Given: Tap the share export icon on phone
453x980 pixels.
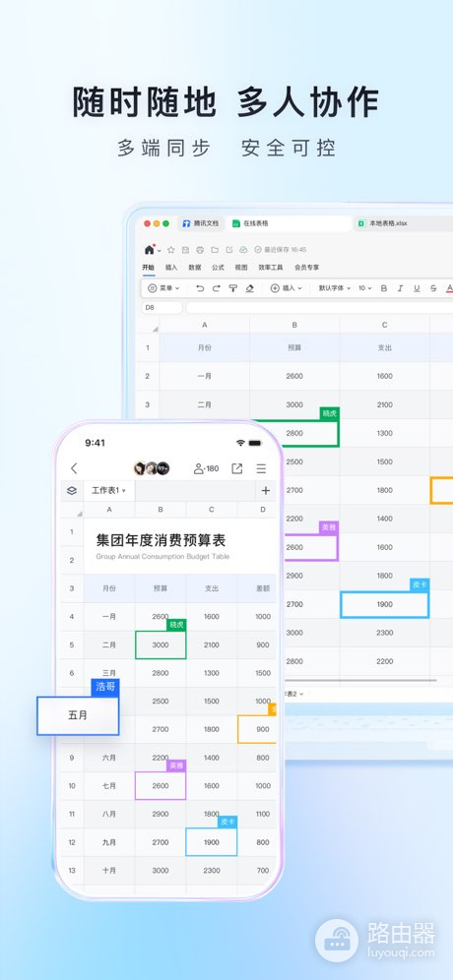Looking at the screenshot, I should [237, 468].
